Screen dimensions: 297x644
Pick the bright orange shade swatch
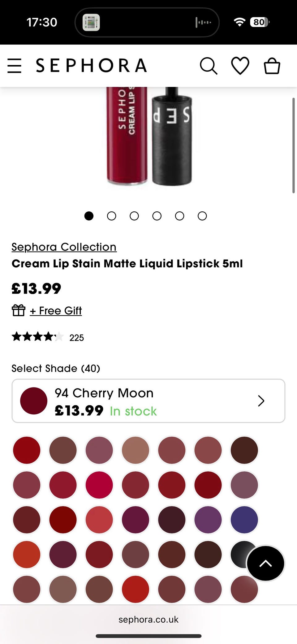(27, 554)
